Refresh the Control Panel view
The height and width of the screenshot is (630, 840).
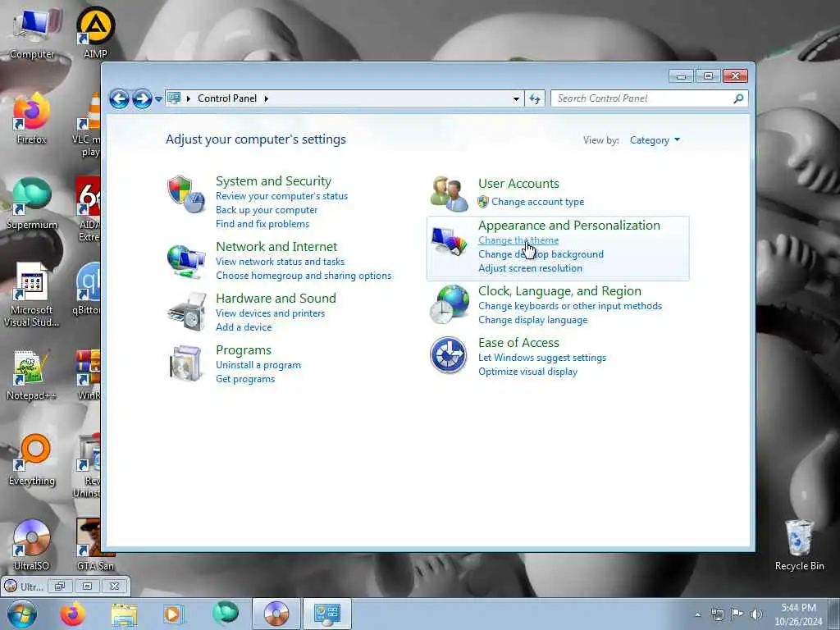535,98
